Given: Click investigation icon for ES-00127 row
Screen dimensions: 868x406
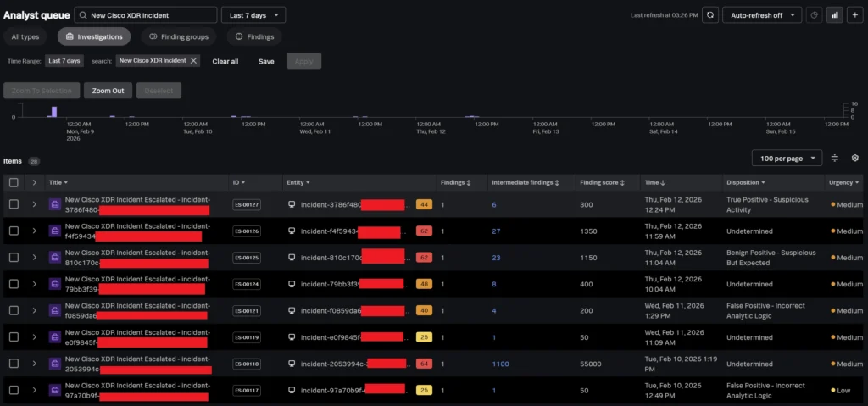Looking at the screenshot, I should (54, 204).
